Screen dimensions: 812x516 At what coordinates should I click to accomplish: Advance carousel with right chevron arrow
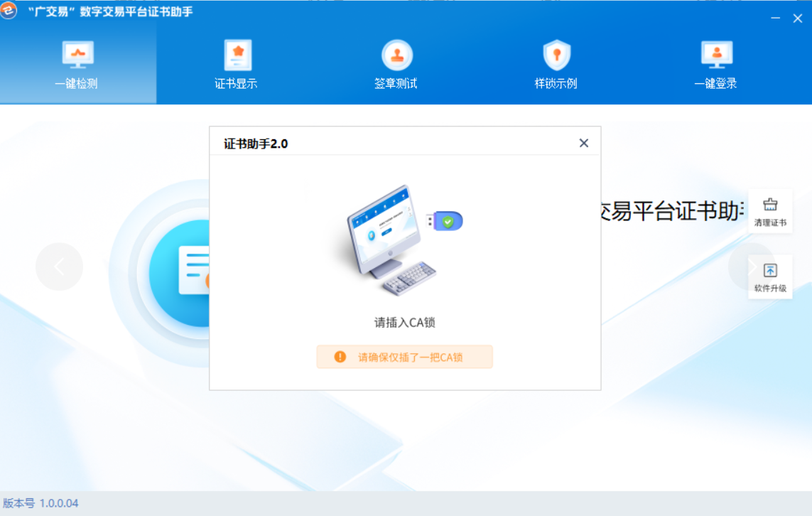tap(750, 267)
